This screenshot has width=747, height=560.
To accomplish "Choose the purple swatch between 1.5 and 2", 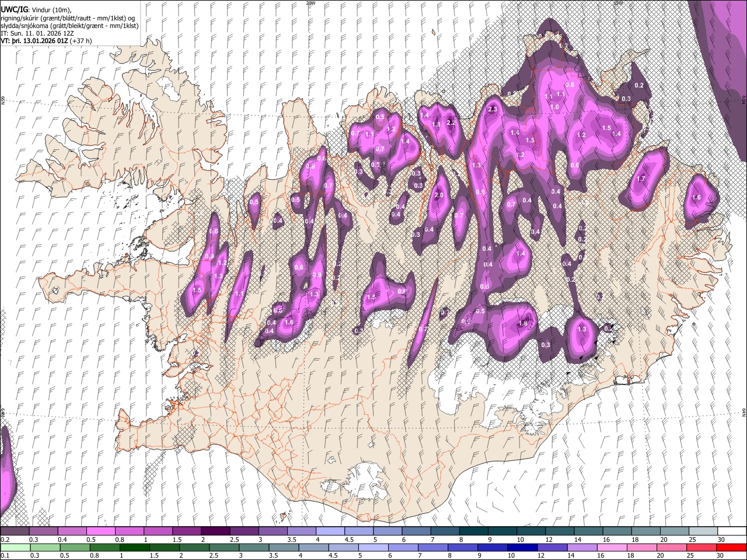I will 187,531.
